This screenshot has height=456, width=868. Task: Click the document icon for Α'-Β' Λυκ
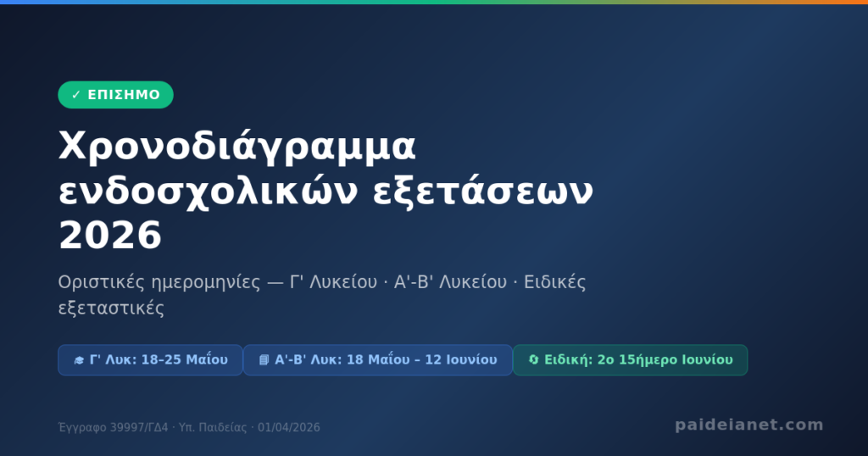coord(264,360)
